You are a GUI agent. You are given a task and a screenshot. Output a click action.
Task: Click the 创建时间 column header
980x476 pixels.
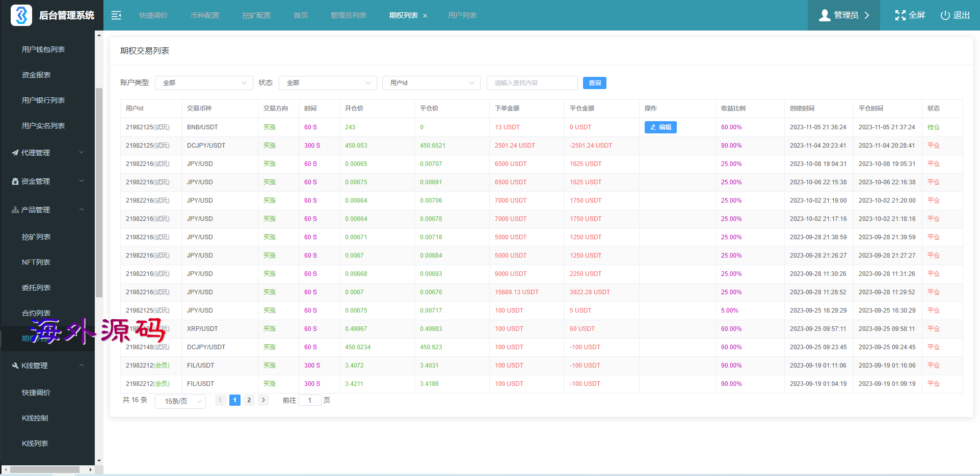802,108
